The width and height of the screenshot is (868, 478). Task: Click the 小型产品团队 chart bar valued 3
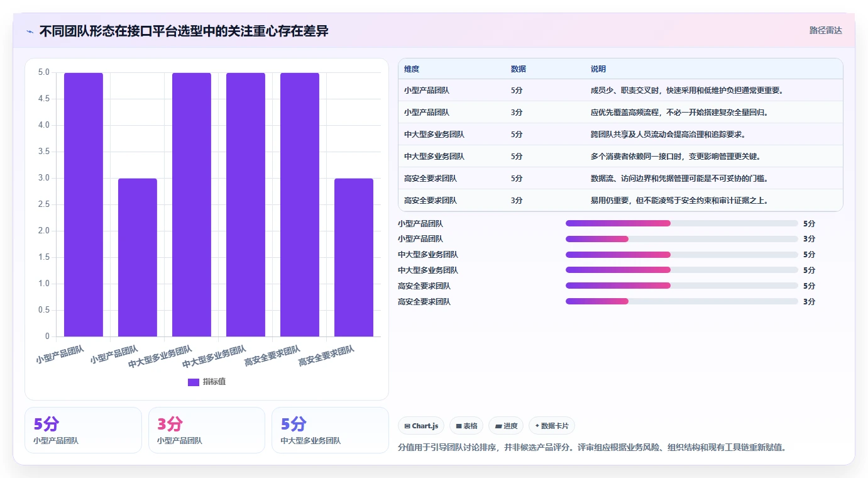[x=138, y=257]
